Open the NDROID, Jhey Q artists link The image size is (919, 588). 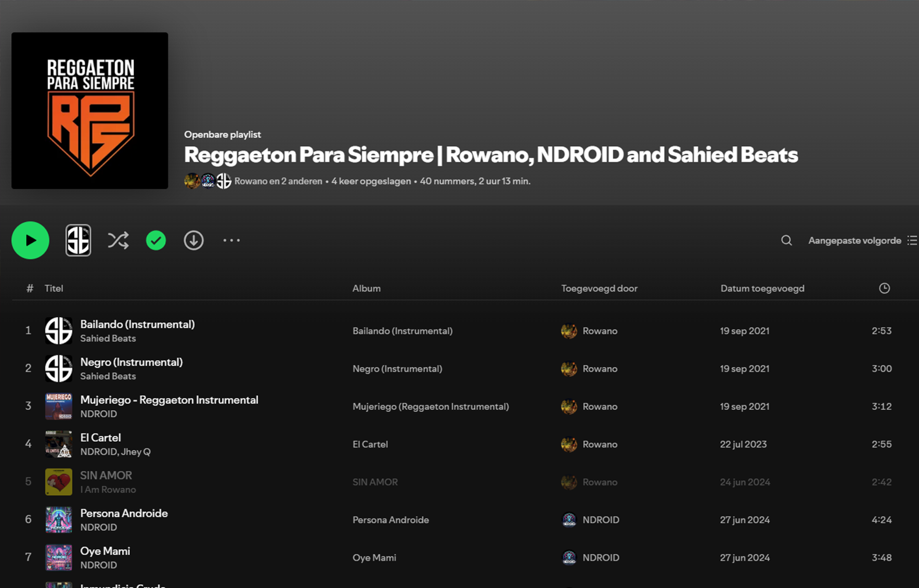click(115, 452)
